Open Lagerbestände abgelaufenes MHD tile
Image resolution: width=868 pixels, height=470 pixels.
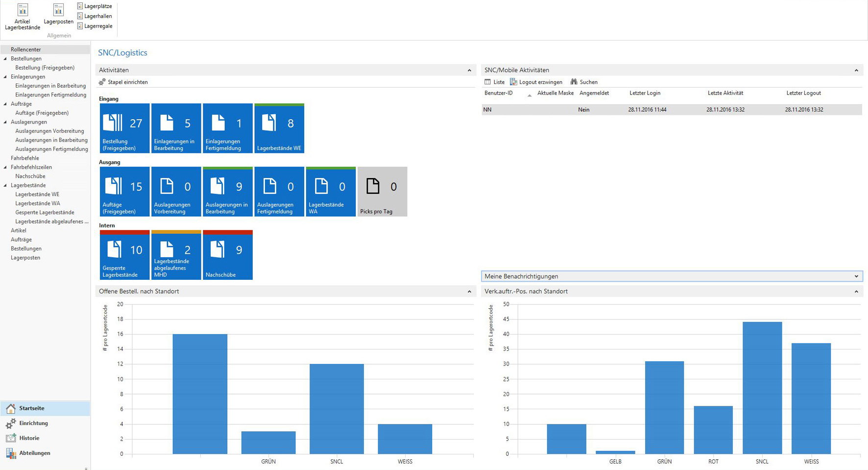click(x=176, y=255)
